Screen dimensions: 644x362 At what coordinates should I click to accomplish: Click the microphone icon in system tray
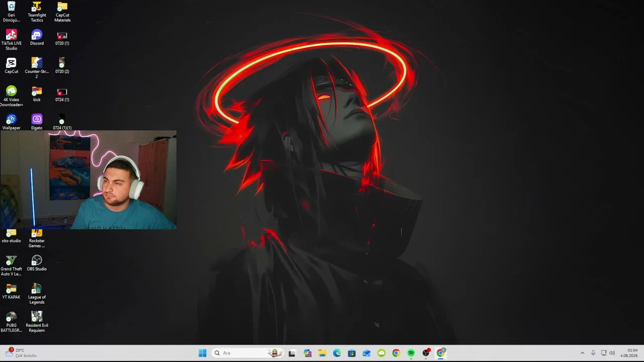[593, 353]
